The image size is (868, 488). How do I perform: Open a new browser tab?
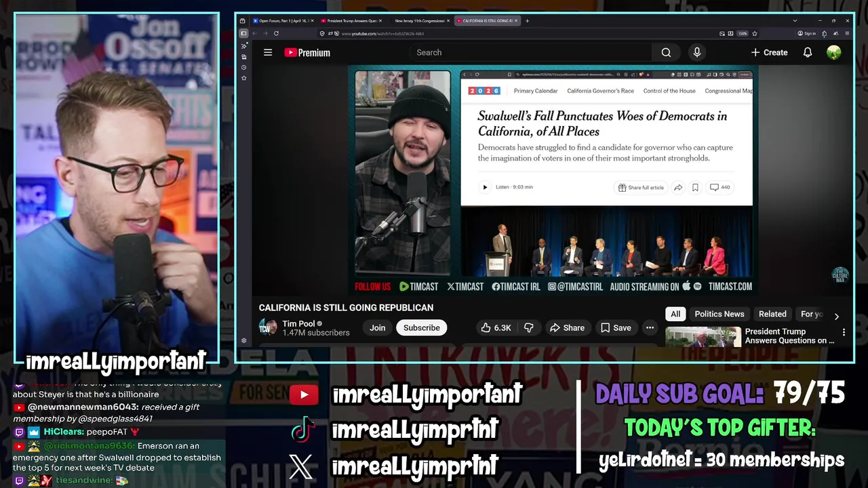[x=528, y=20]
